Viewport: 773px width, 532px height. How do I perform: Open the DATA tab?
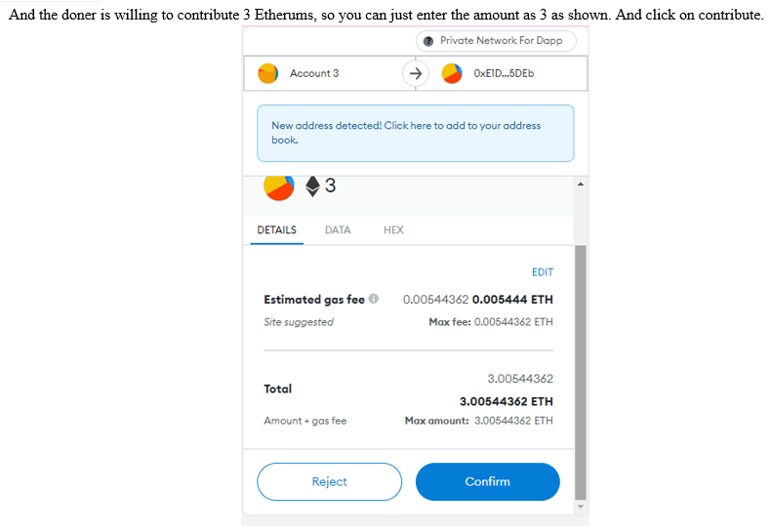click(338, 230)
